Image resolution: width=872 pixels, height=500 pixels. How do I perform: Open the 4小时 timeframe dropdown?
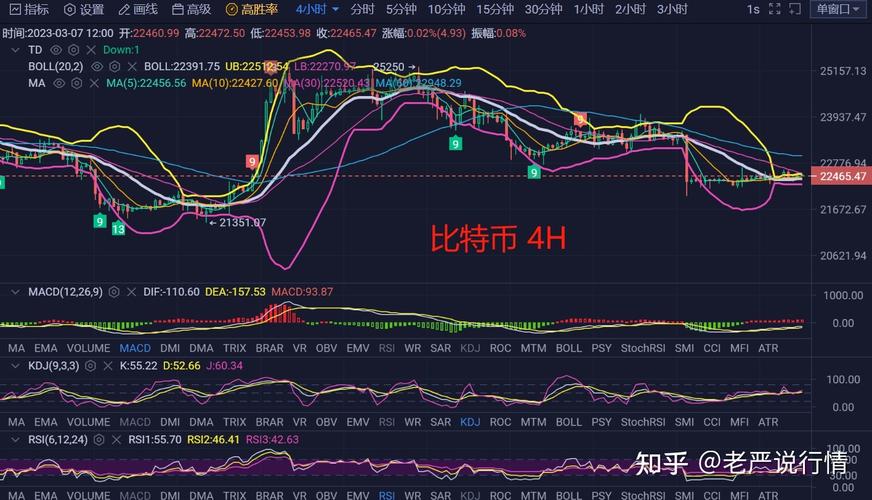[317, 9]
